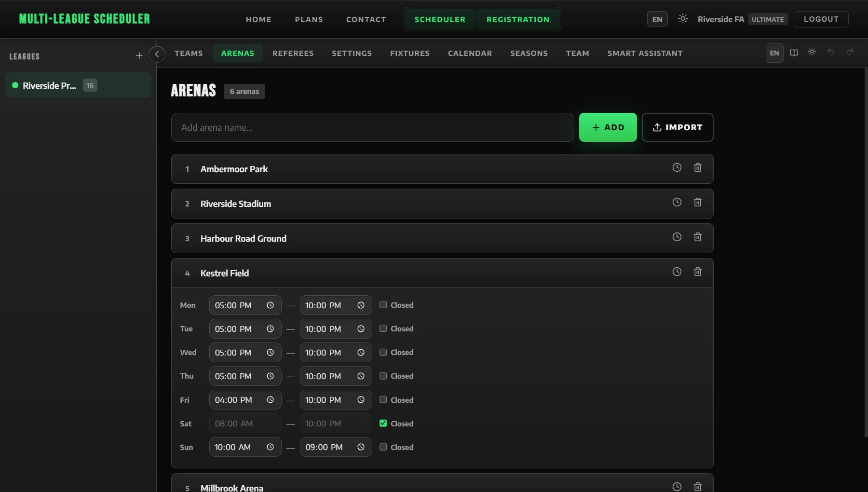The width and height of the screenshot is (868, 492).
Task: Check Closed for Wednesday
Action: click(x=383, y=352)
